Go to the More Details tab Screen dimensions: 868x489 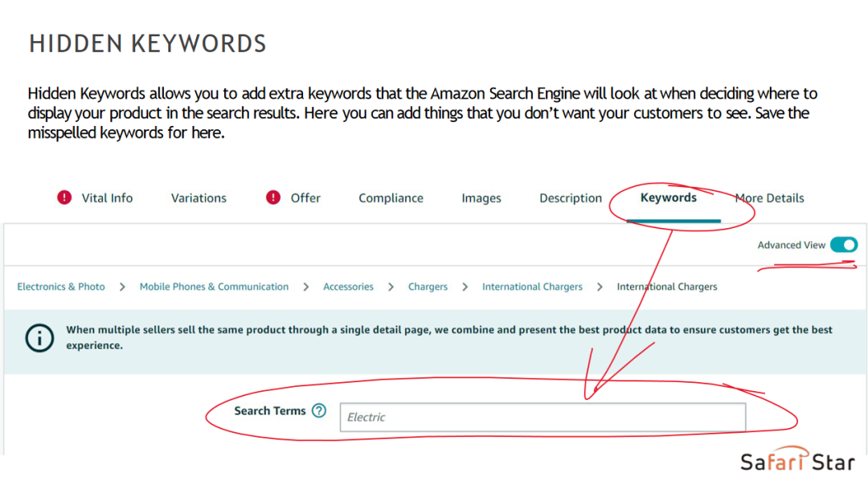coord(769,198)
